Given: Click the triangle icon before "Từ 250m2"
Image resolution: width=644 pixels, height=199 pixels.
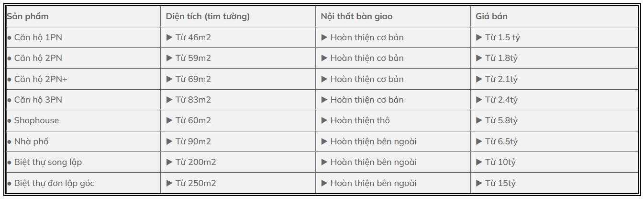Looking at the screenshot, I should (x=169, y=183).
